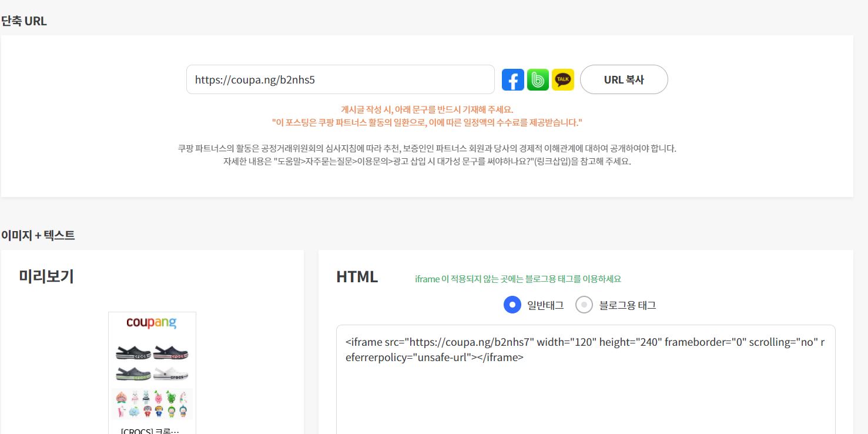868x434 pixels.
Task: Share the short URL on Facebook
Action: click(513, 79)
